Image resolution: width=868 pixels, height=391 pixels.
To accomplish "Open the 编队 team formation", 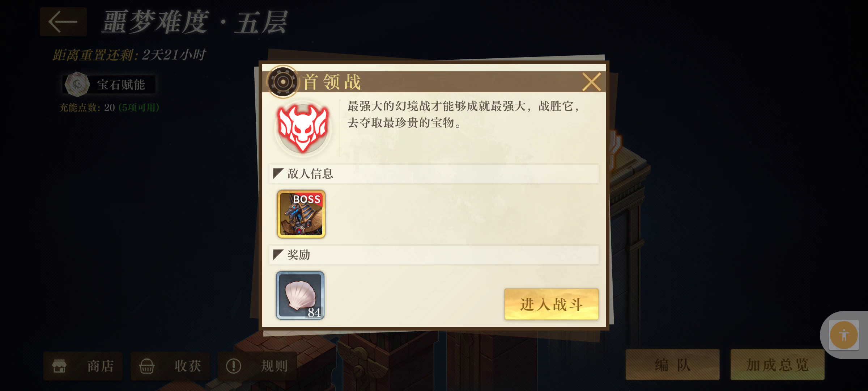I will (673, 365).
